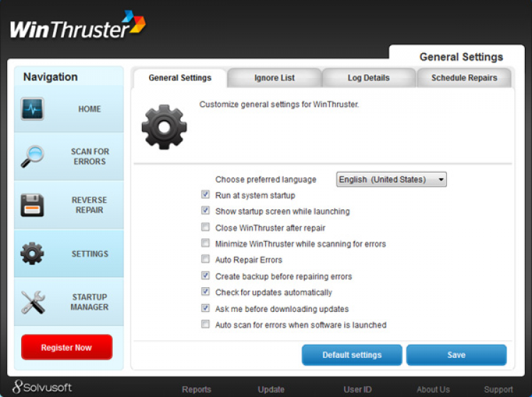The height and width of the screenshot is (397, 532).
Task: Click the Solvusoft logo at bottom left
Action: pyautogui.click(x=42, y=387)
